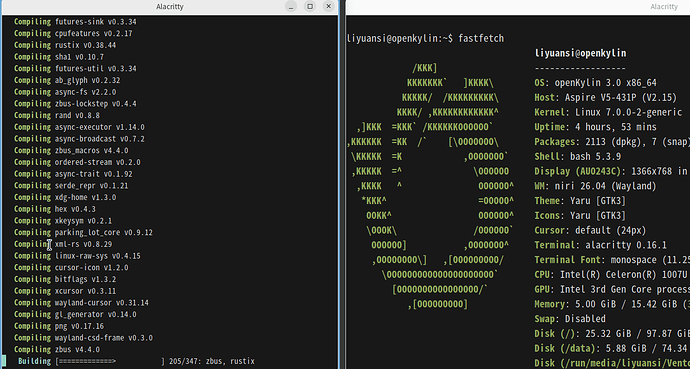
Task: Click the 'async-fs v2.2.0' compile line
Action: (x=65, y=92)
